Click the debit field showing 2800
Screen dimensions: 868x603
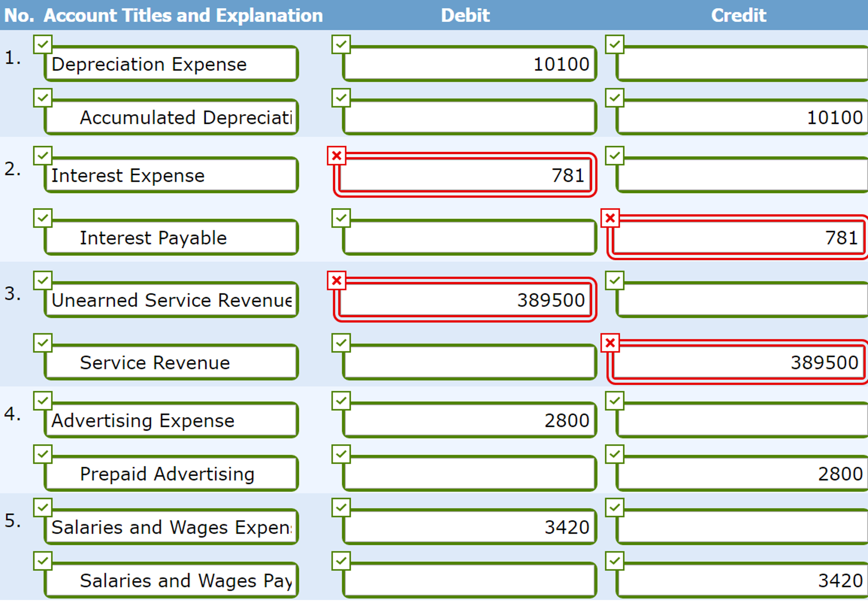470,421
